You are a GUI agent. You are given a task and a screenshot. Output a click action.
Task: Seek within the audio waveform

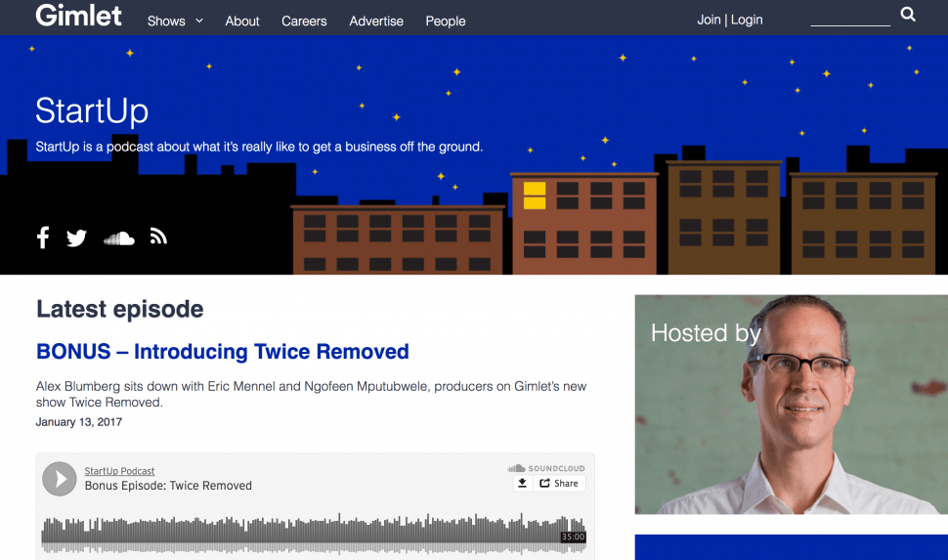[x=313, y=534]
